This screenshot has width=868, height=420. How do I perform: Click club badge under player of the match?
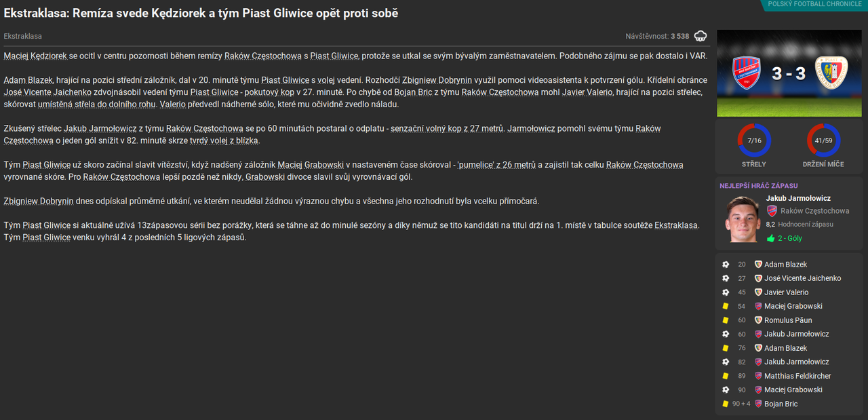point(772,211)
